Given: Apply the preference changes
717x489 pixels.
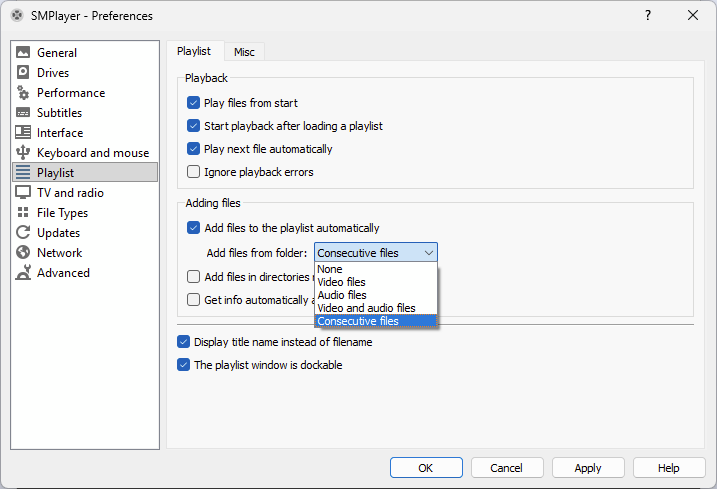Looking at the screenshot, I should (588, 468).
